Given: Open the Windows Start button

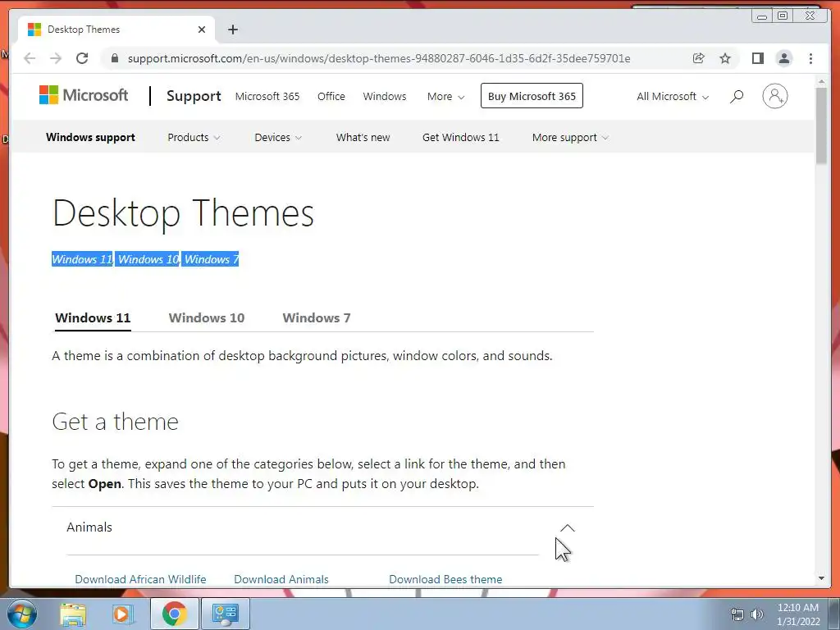Looking at the screenshot, I should pyautogui.click(x=22, y=614).
